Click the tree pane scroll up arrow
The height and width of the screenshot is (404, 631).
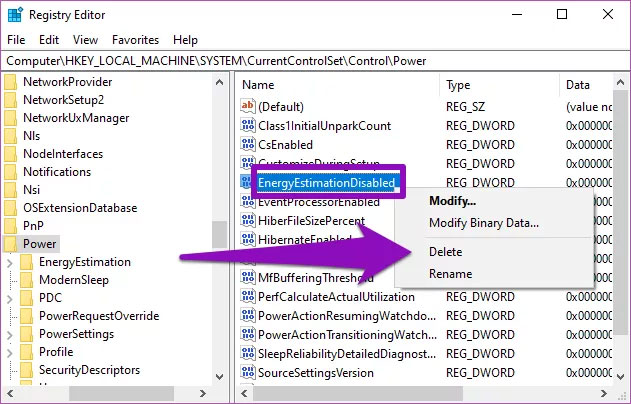(219, 82)
